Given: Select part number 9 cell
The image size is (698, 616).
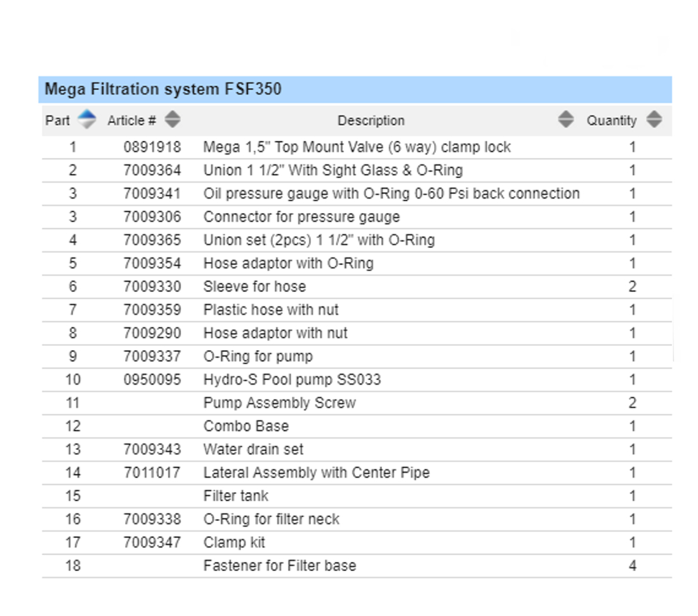Looking at the screenshot, I should pyautogui.click(x=73, y=357).
